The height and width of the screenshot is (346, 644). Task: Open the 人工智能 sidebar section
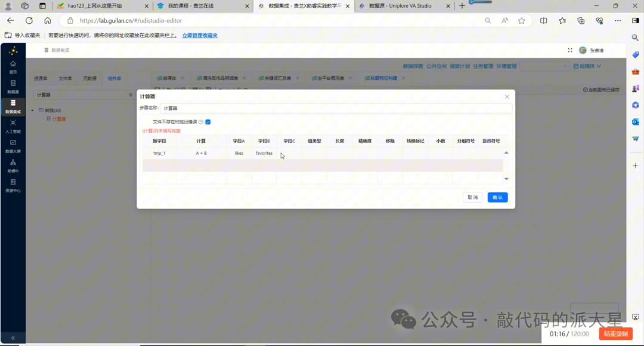coord(13,126)
